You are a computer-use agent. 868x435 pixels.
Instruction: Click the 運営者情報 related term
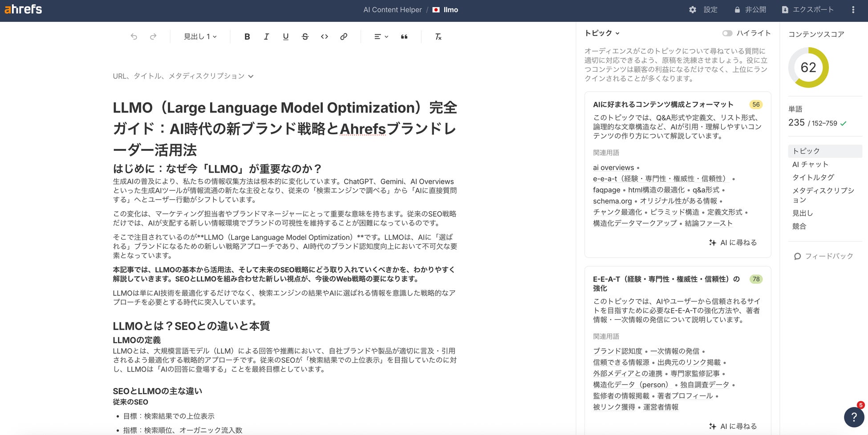pyautogui.click(x=661, y=407)
